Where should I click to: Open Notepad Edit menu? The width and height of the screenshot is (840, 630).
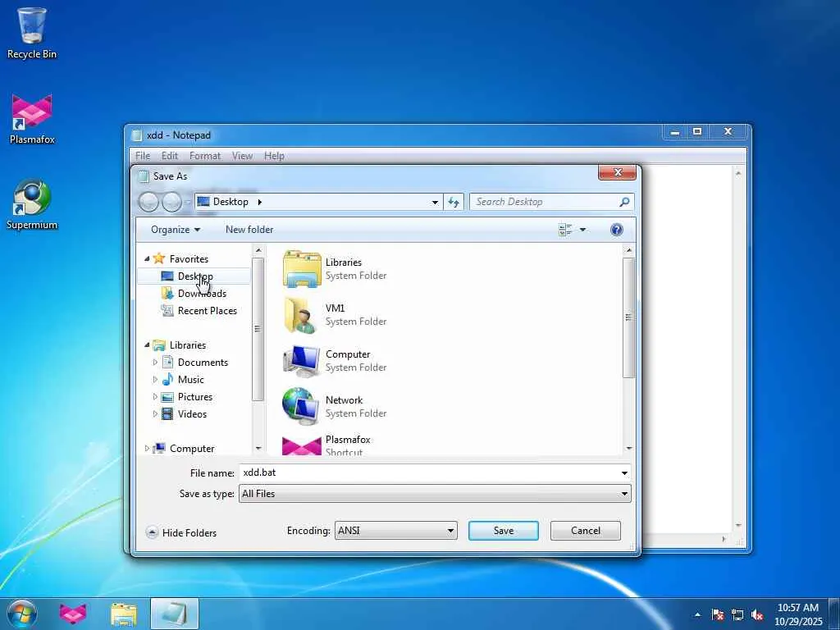[x=169, y=156]
